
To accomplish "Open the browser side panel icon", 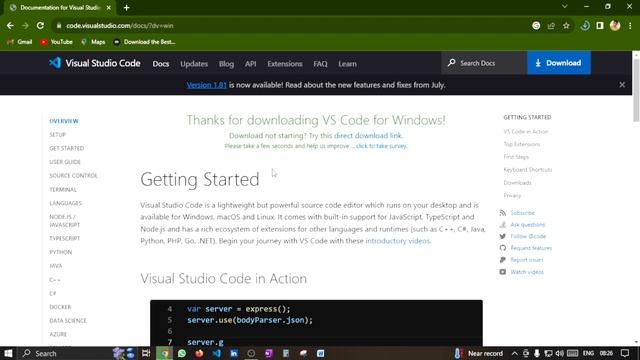I will pos(600,25).
